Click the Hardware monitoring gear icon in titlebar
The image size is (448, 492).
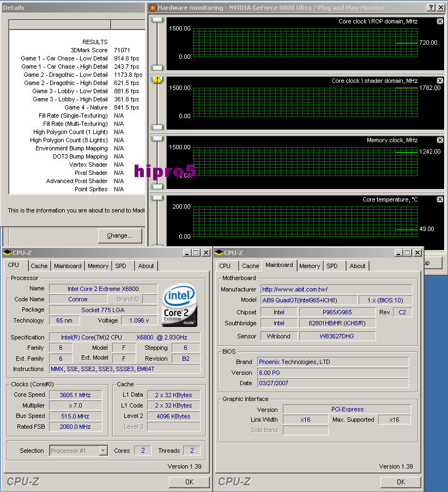pyautogui.click(x=152, y=8)
